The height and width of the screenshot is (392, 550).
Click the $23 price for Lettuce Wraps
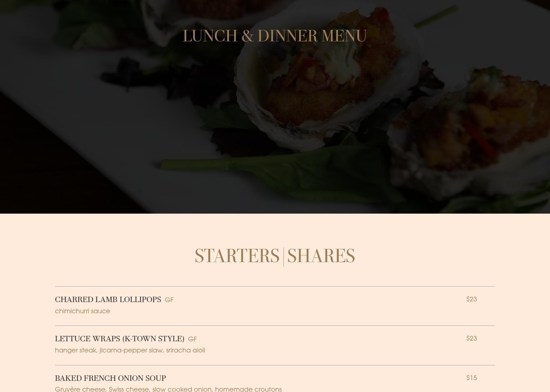tap(471, 338)
